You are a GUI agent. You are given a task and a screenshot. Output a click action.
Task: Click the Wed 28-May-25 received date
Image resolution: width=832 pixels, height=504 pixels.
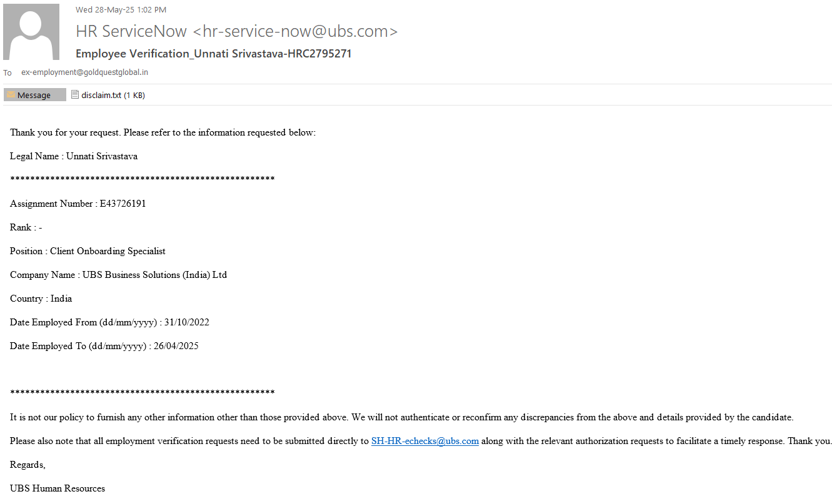pyautogui.click(x=121, y=9)
